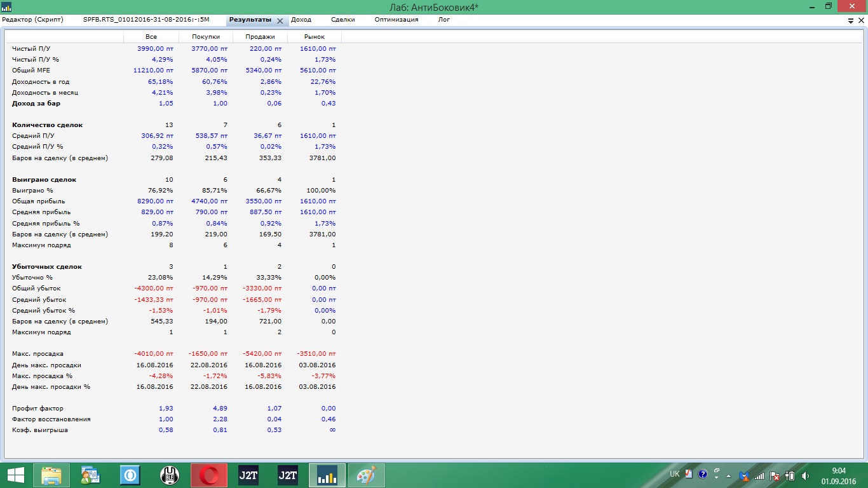Click the Рынок column header

tap(315, 37)
